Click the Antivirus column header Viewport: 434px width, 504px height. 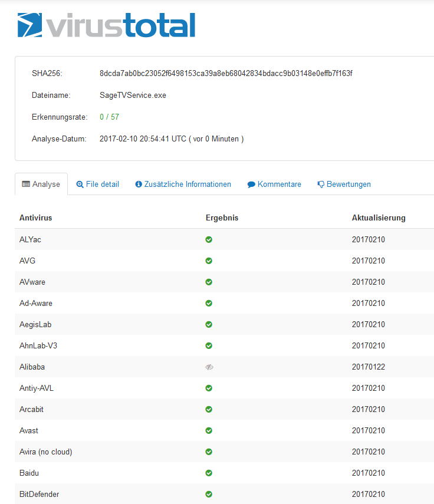tap(36, 218)
